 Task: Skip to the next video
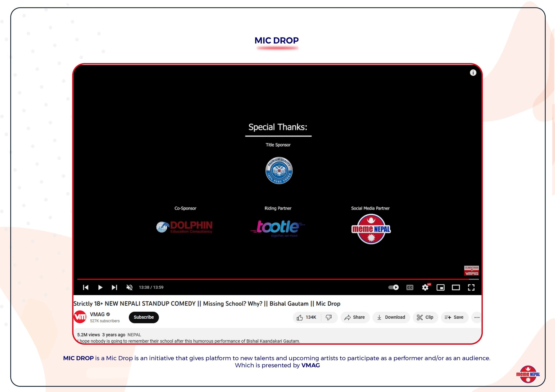point(114,287)
